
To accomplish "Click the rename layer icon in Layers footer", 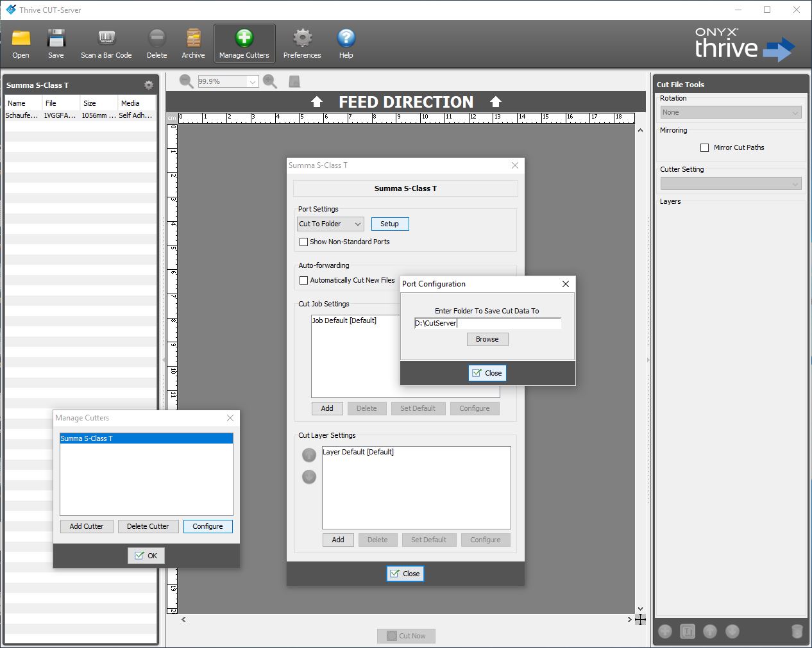I will point(688,631).
